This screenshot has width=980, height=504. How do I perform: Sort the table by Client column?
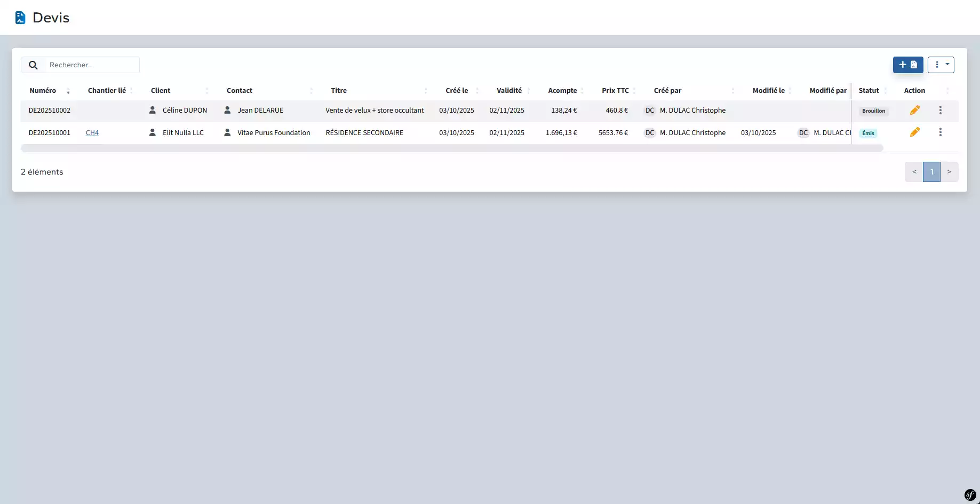tap(161, 91)
